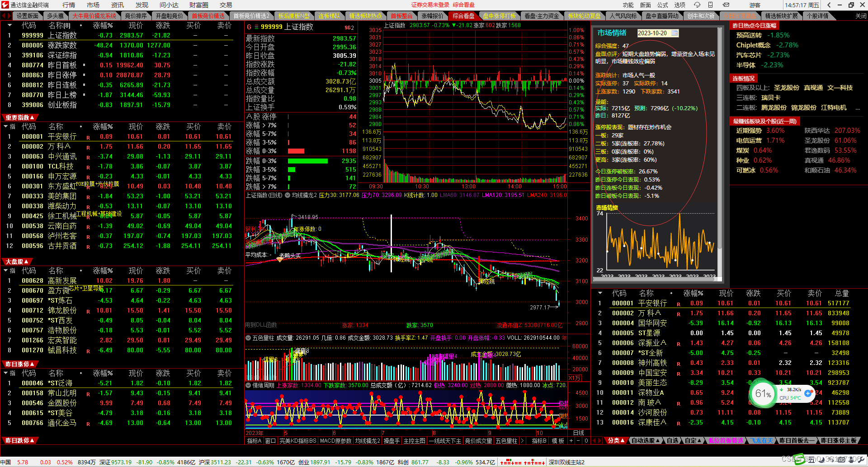Click the 模板 button below chart

coord(558,441)
